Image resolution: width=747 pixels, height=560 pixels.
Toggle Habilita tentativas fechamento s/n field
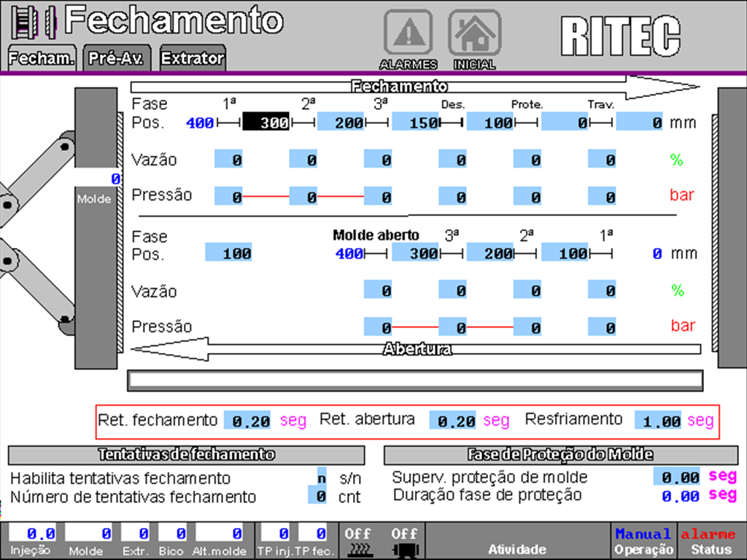tap(323, 478)
